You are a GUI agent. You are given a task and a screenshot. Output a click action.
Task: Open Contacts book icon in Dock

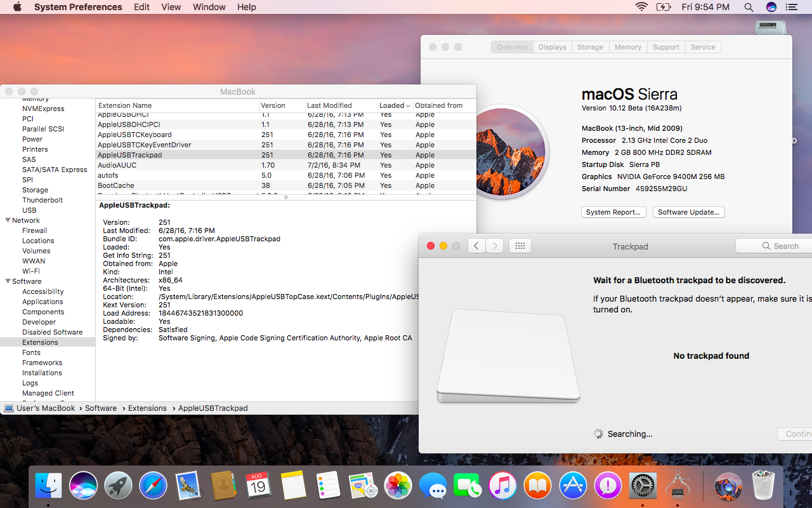(x=223, y=486)
